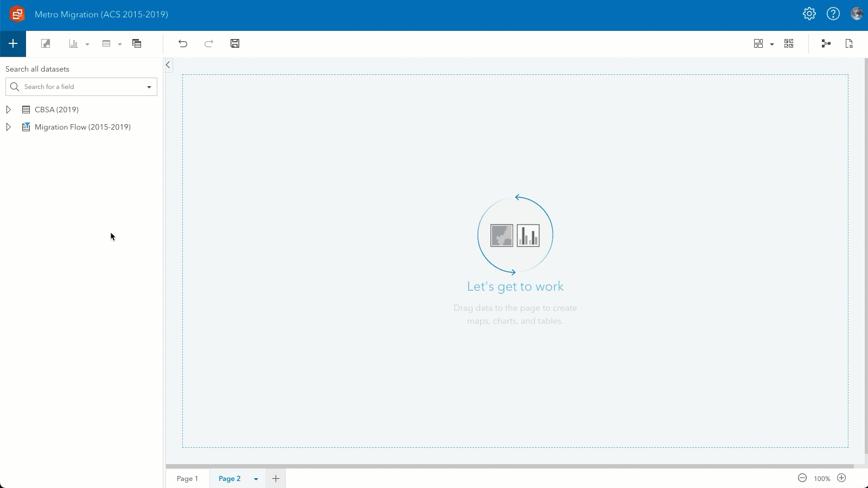Zoom in using the plus control

pyautogui.click(x=841, y=478)
